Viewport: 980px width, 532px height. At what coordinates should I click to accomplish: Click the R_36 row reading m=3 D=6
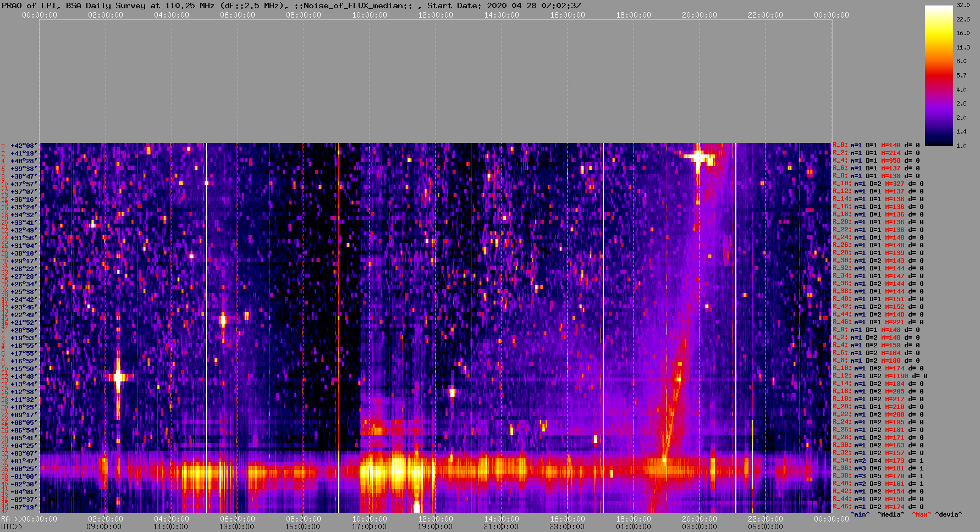tap(878, 469)
